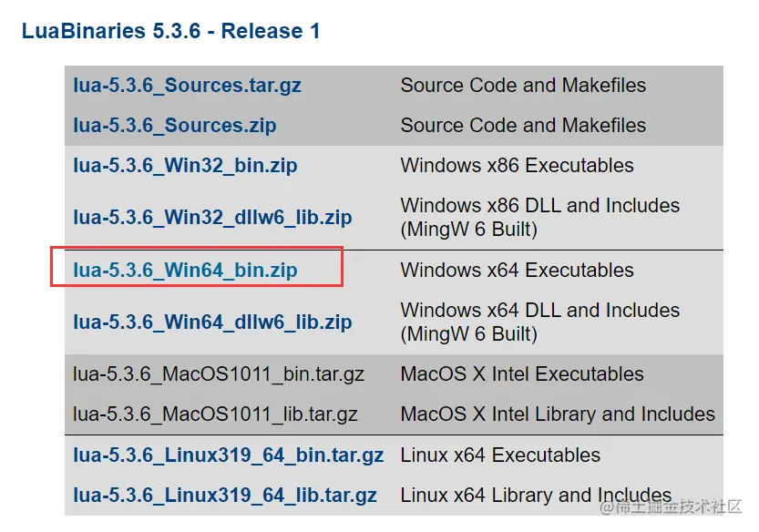Open the lua-5.3.6_Win32_bin.zip link
The height and width of the screenshot is (532, 759).
tap(185, 166)
